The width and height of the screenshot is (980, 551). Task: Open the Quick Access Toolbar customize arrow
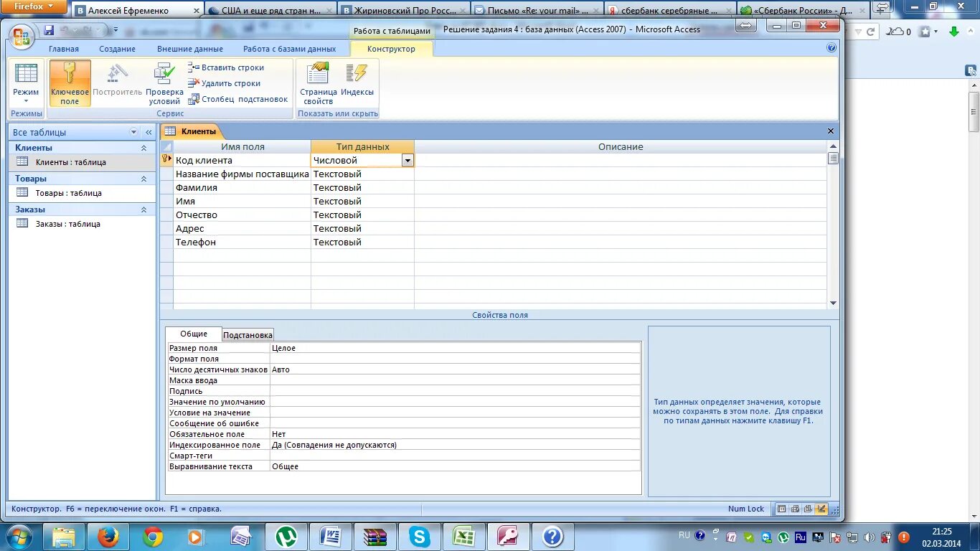pyautogui.click(x=116, y=31)
